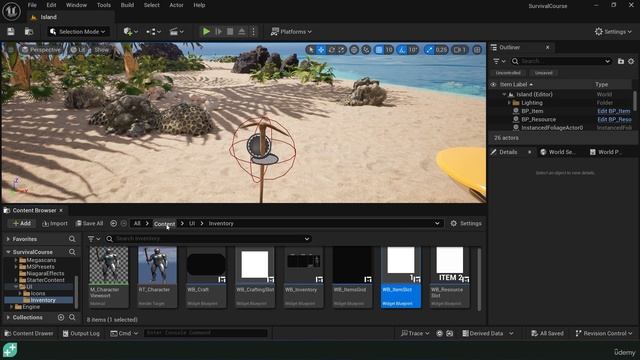This screenshot has width=640, height=360.
Task: Activate the Translate move gizmo tool
Action: 321,50
